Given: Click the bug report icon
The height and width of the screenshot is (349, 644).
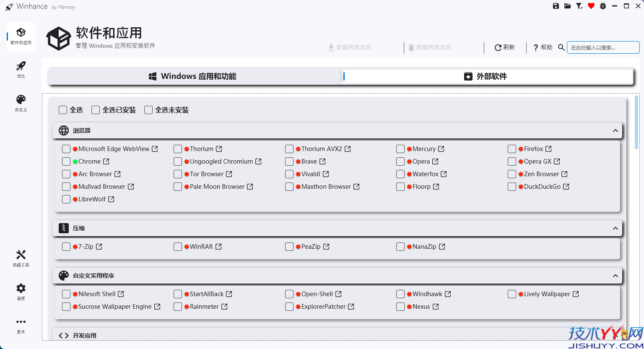Looking at the screenshot, I should pyautogui.click(x=603, y=6).
